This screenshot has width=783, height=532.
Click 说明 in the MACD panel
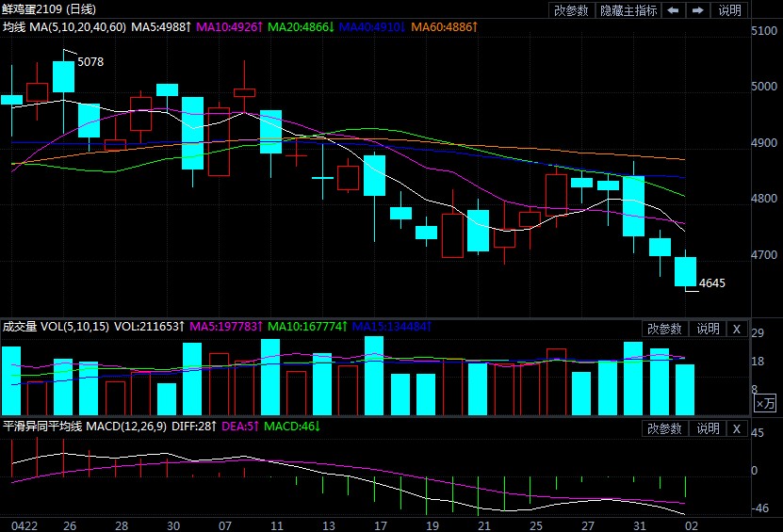708,428
